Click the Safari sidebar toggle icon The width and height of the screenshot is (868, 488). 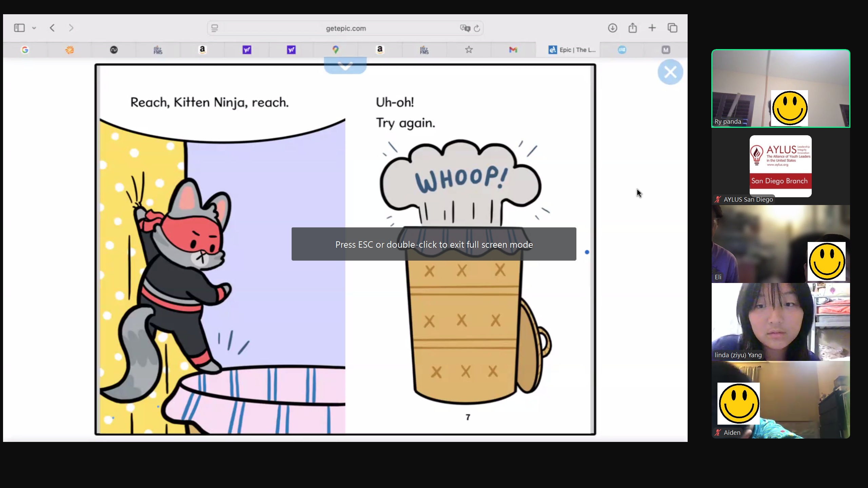(x=19, y=28)
